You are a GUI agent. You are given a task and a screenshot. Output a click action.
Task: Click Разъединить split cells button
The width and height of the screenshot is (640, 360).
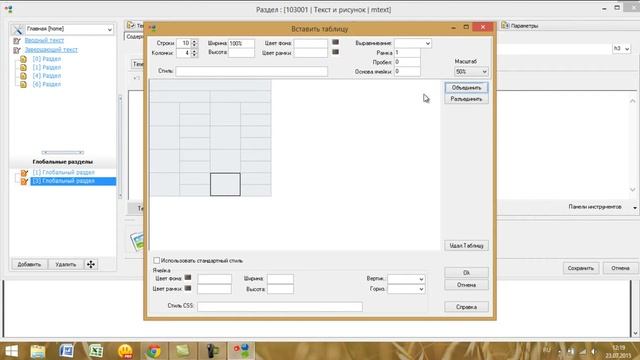click(466, 99)
